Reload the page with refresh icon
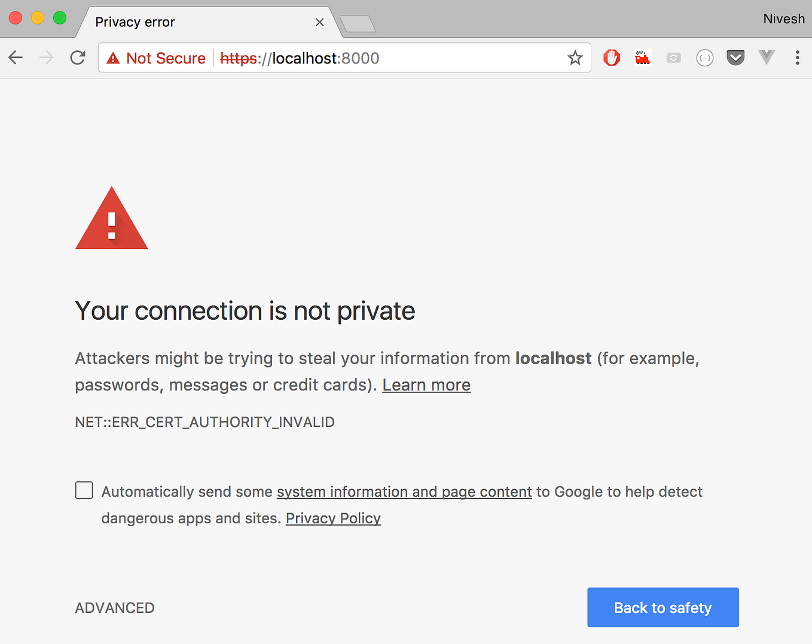Screen dimensions: 812x644 click(78, 57)
